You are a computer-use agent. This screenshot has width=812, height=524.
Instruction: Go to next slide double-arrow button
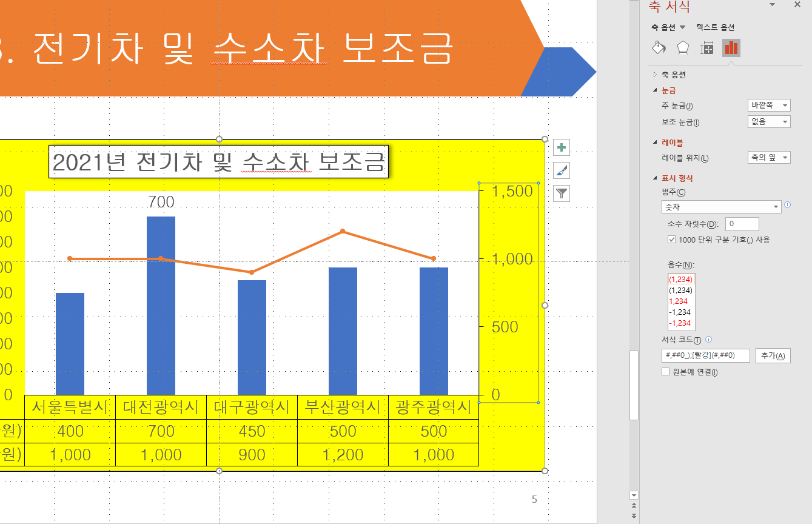tap(634, 516)
